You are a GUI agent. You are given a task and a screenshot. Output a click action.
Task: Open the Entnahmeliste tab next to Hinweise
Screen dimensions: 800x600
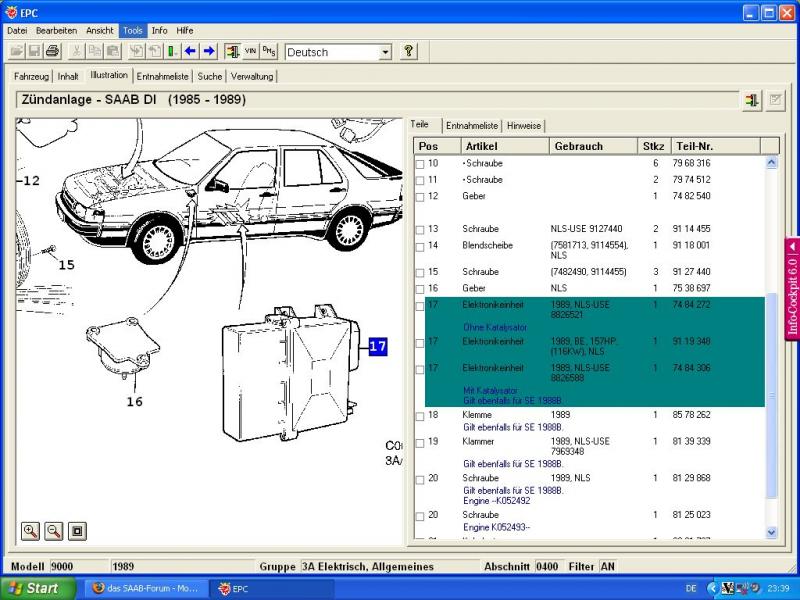[x=472, y=126]
